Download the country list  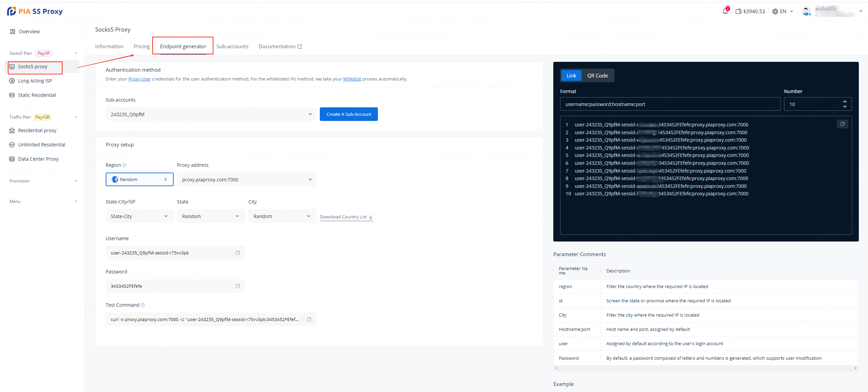point(346,217)
